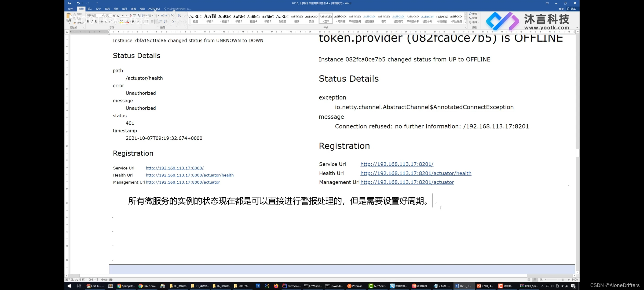This screenshot has width=644, height=290.
Task: Click the Clear formatting eraser icon
Action: 130,16
